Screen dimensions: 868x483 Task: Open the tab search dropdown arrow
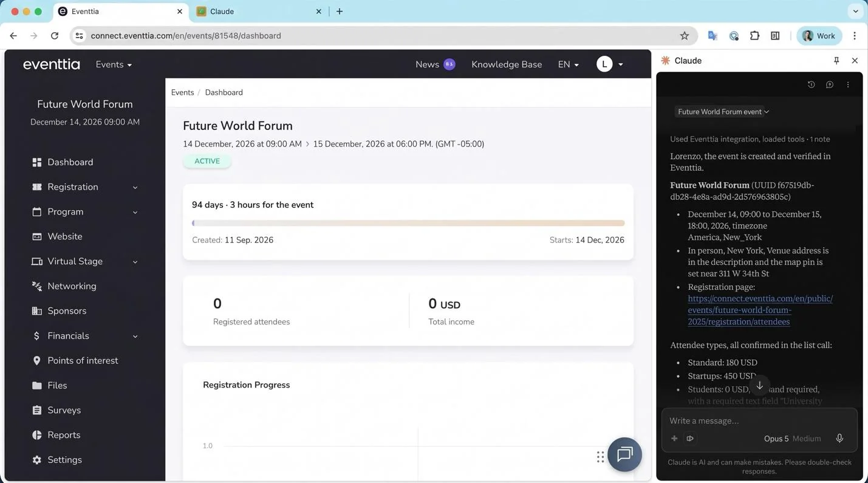855,12
